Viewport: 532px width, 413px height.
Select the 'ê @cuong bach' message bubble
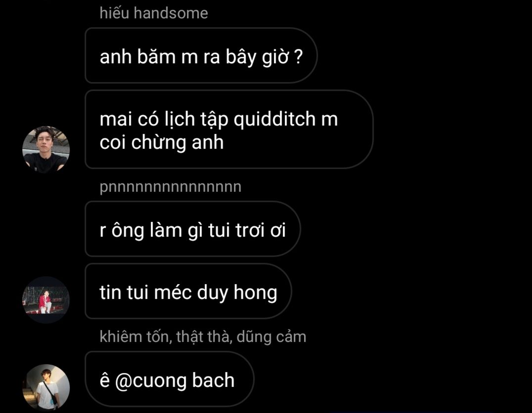[x=169, y=379]
